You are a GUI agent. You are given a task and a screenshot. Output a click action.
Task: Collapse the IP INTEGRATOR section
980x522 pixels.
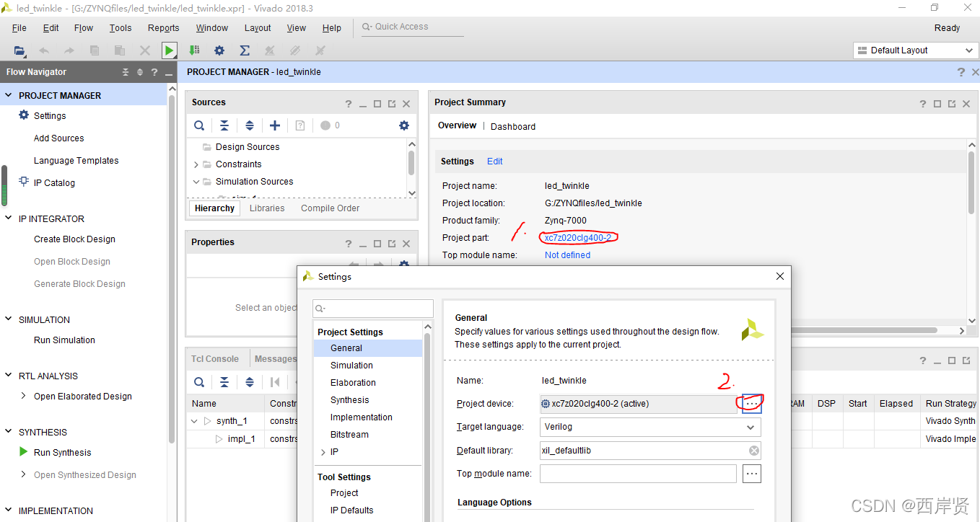coord(9,218)
